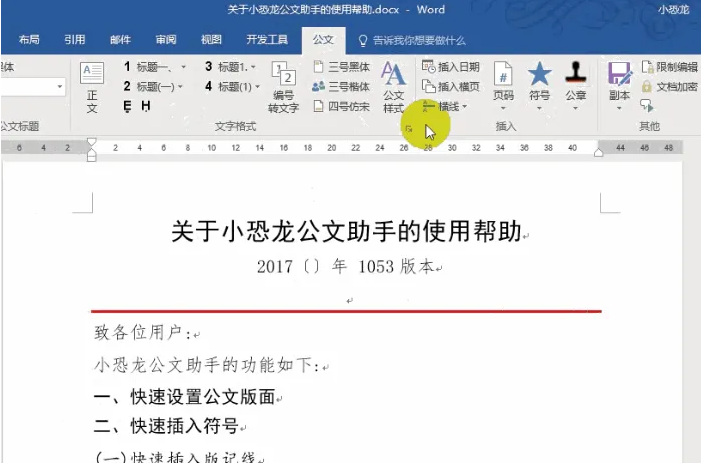Screen dimensions: 702x476
Task: Apply heading level 3 标题1.
Action: coord(226,67)
